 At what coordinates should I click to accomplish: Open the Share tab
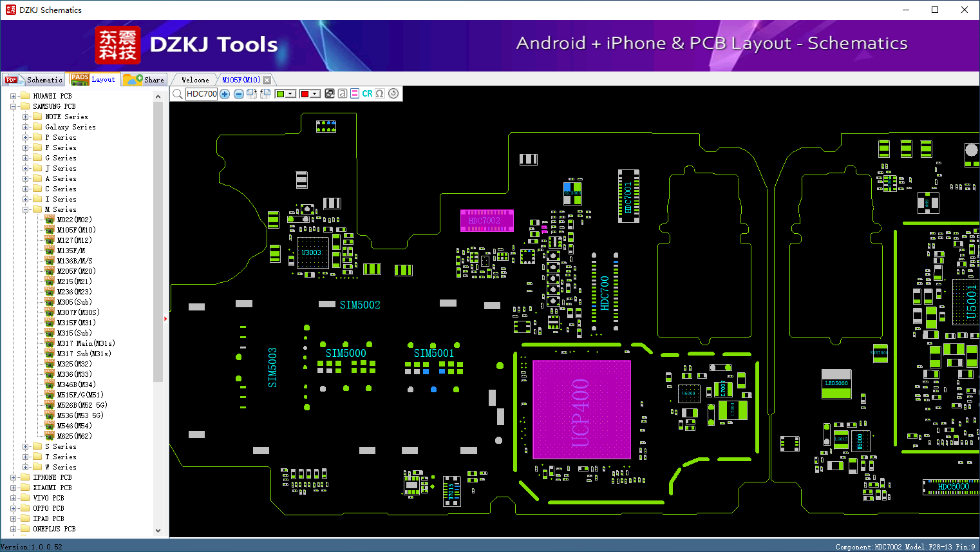pos(144,80)
